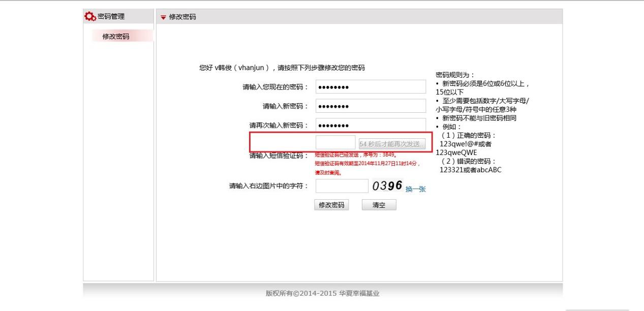Click the 请再次输入新密码 label
This screenshot has width=644, height=311.
pyautogui.click(x=279, y=126)
